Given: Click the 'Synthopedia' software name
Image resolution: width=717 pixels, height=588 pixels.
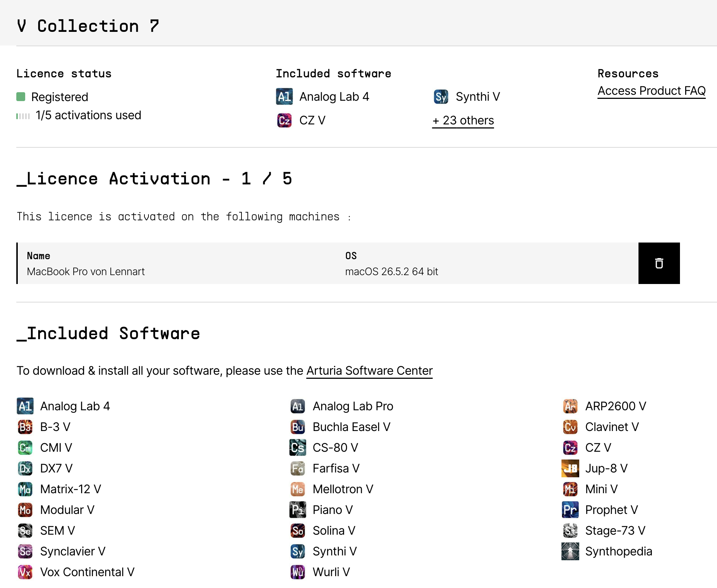Looking at the screenshot, I should (618, 551).
